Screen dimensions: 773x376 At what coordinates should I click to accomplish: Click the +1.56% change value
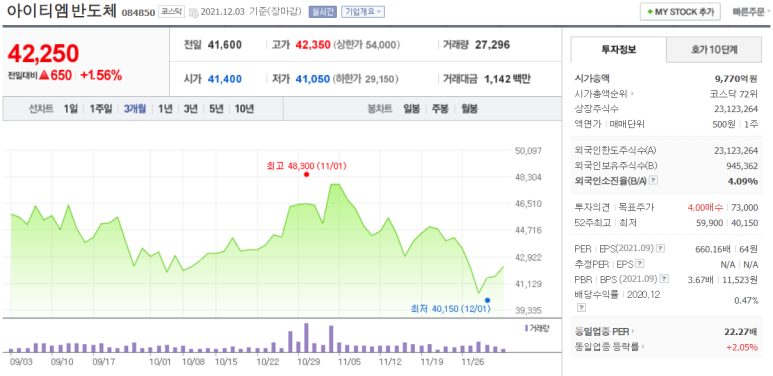pos(101,75)
